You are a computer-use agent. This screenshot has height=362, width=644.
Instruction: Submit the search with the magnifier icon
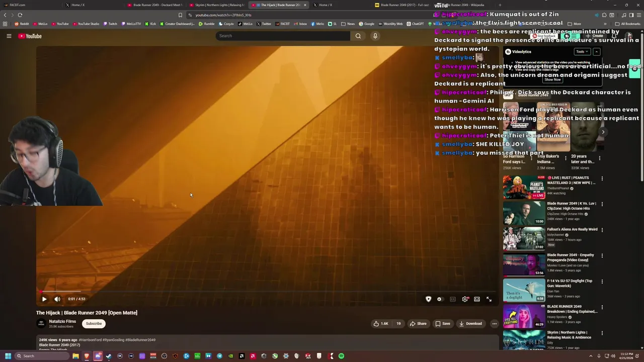pos(358,36)
